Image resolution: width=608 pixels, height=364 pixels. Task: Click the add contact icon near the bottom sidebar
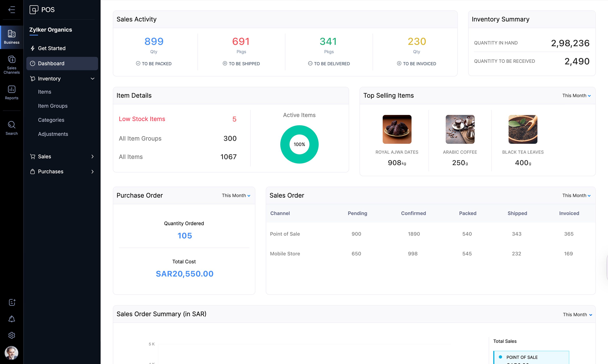pos(11,302)
